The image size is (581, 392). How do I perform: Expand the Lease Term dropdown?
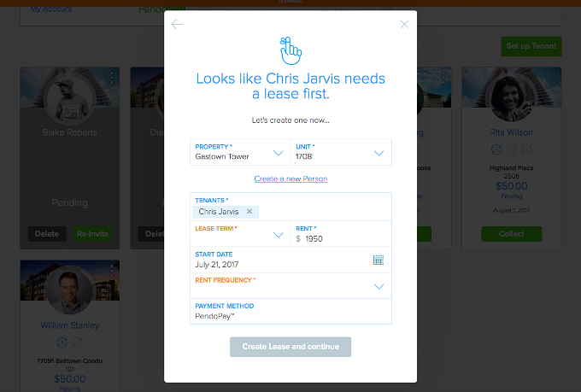tap(240, 234)
